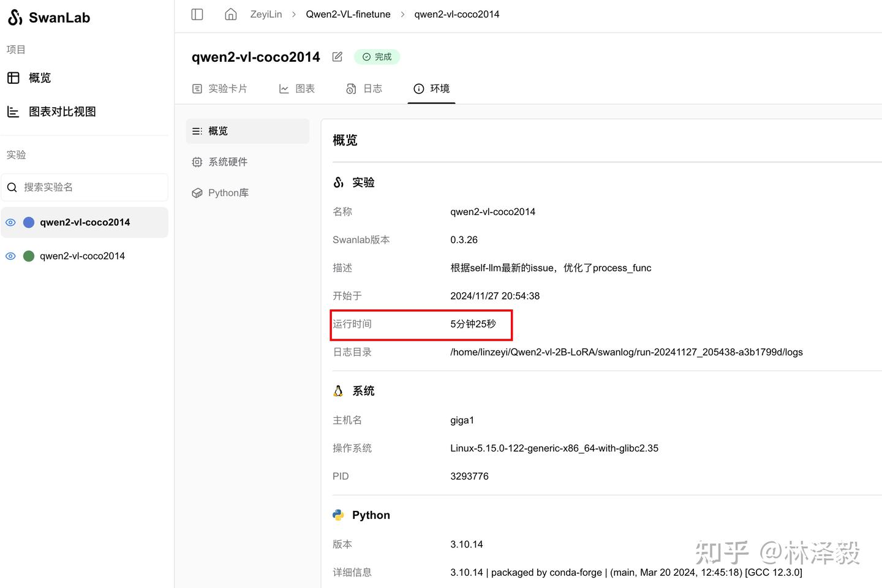Switch to 图表 charts tab
882x588 pixels.
point(297,89)
